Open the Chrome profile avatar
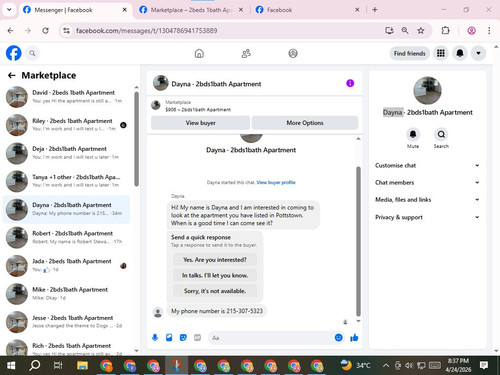 [x=471, y=31]
